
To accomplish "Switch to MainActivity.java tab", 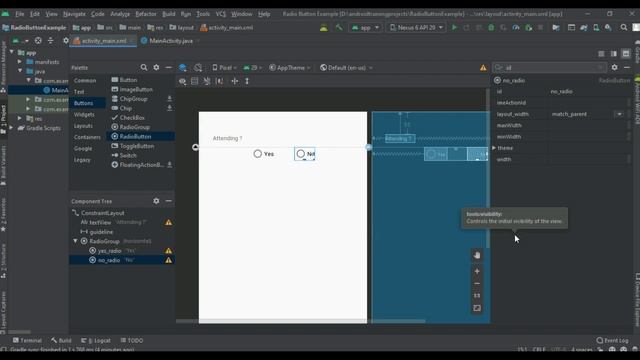I will tap(170, 41).
